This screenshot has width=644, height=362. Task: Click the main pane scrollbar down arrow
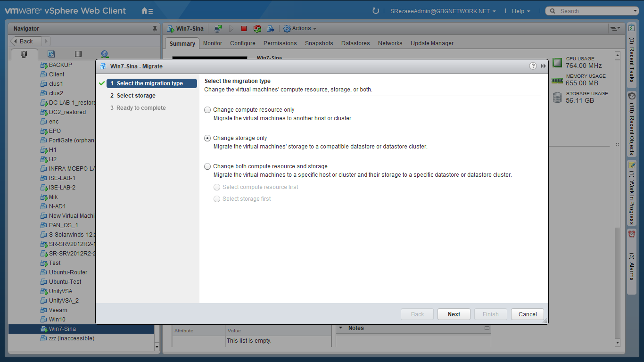[618, 343]
